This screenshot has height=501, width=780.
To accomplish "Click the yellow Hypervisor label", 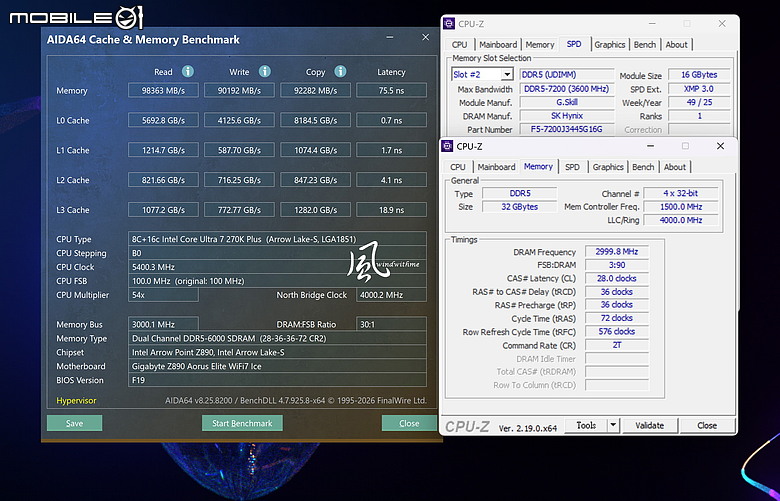I will (x=76, y=401).
